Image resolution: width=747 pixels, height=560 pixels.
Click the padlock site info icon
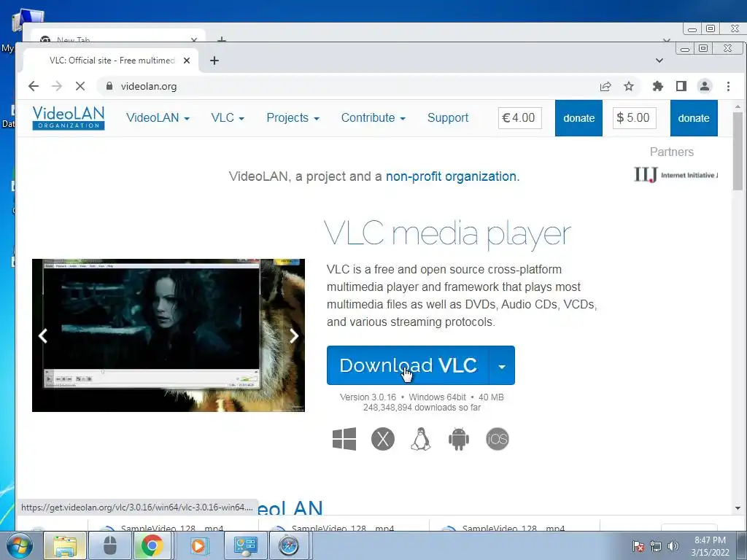click(109, 86)
